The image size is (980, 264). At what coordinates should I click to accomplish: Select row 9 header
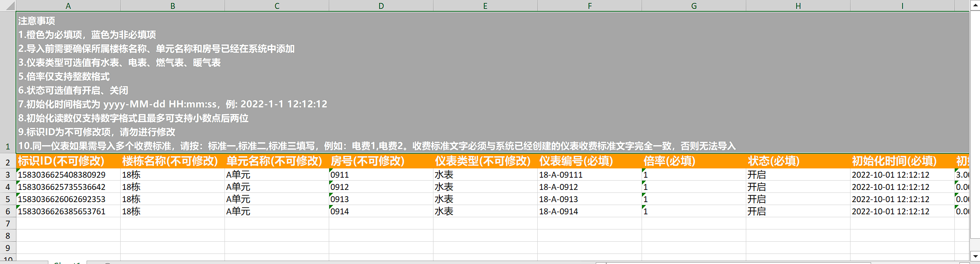click(8, 248)
